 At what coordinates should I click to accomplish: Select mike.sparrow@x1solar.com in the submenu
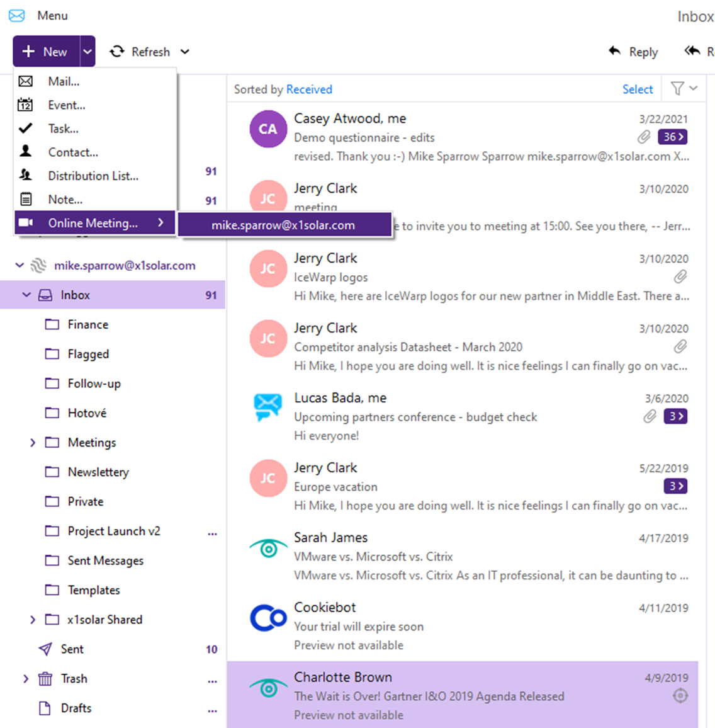pyautogui.click(x=285, y=225)
